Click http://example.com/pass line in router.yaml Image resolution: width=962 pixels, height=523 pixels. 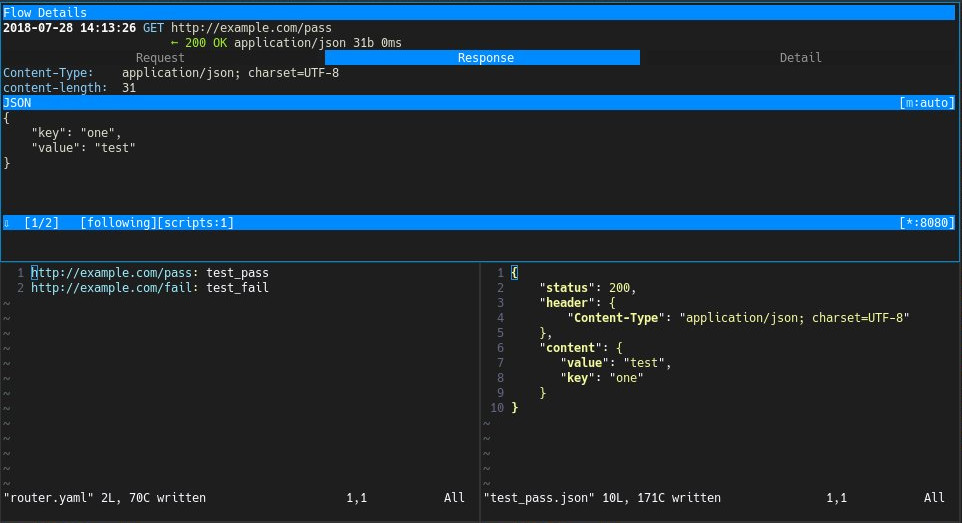pyautogui.click(x=150, y=273)
